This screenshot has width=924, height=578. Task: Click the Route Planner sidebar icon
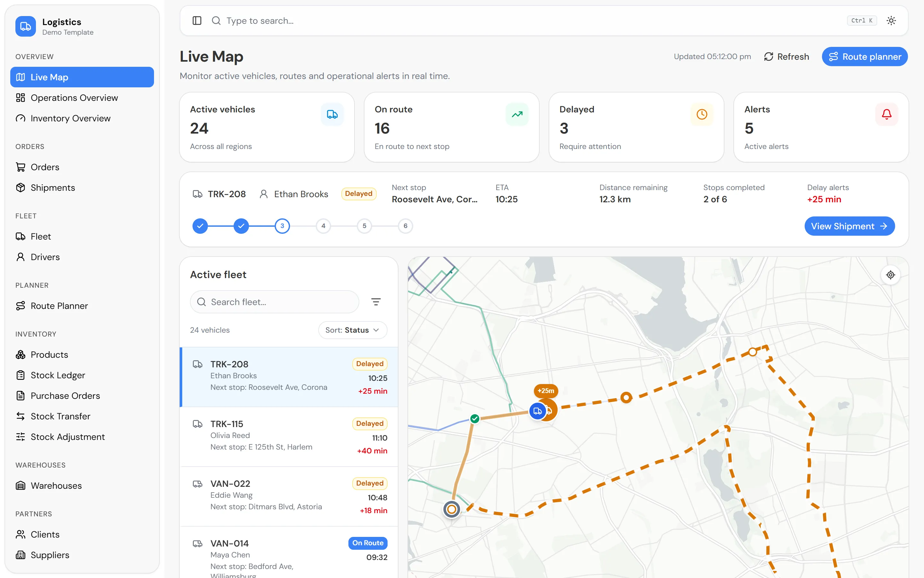pos(21,306)
